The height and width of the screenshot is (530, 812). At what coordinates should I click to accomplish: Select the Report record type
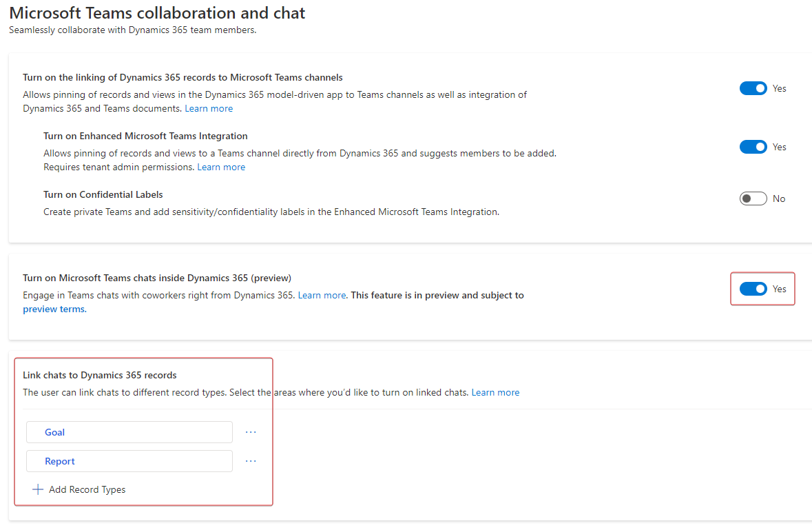point(129,461)
